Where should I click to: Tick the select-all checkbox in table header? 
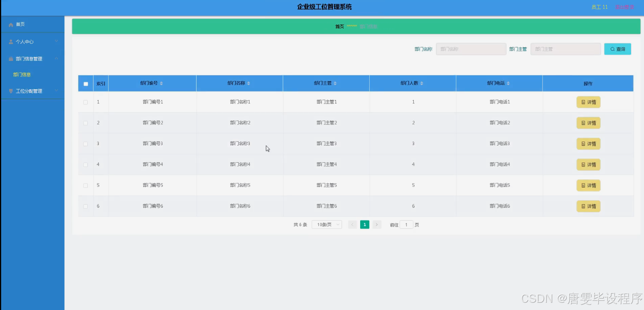86,84
